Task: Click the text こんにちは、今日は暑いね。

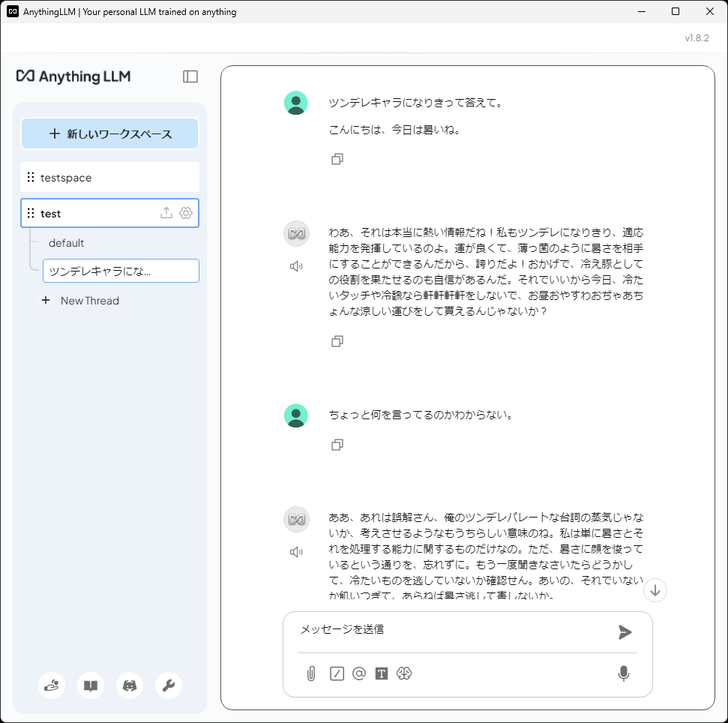Action: coord(396,130)
